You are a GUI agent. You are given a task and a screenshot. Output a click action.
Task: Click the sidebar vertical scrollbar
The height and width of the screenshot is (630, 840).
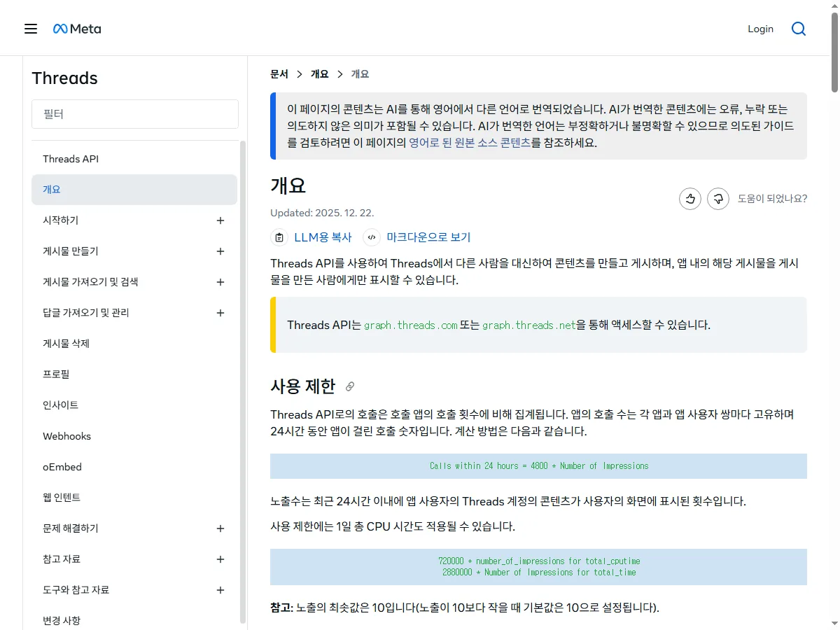(243, 381)
